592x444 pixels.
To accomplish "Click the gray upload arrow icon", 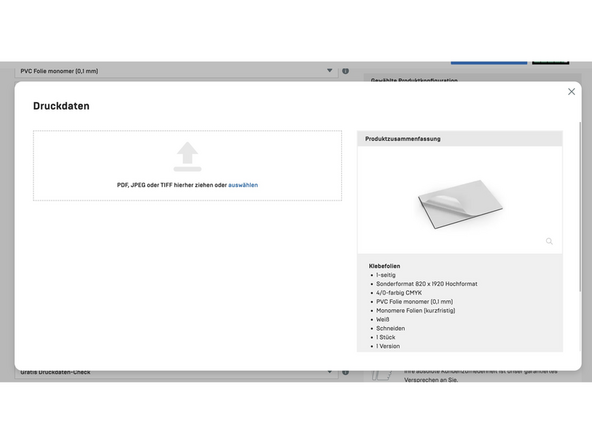I will [187, 157].
